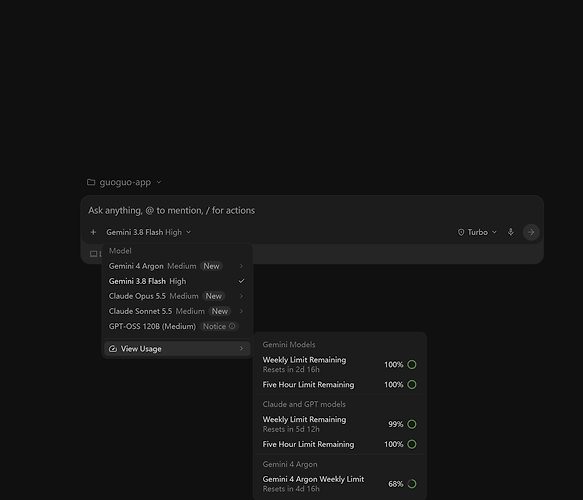Click the gauge icon beside View Usage
The image size is (583, 500).
(x=113, y=349)
